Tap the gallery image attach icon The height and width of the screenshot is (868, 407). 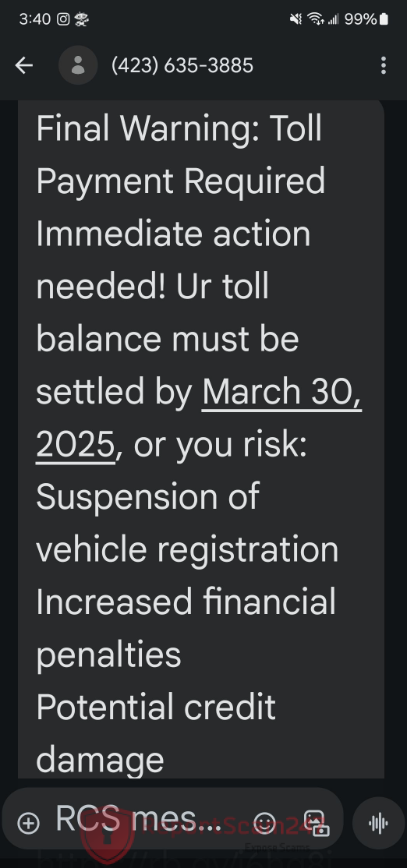pyautogui.click(x=316, y=823)
